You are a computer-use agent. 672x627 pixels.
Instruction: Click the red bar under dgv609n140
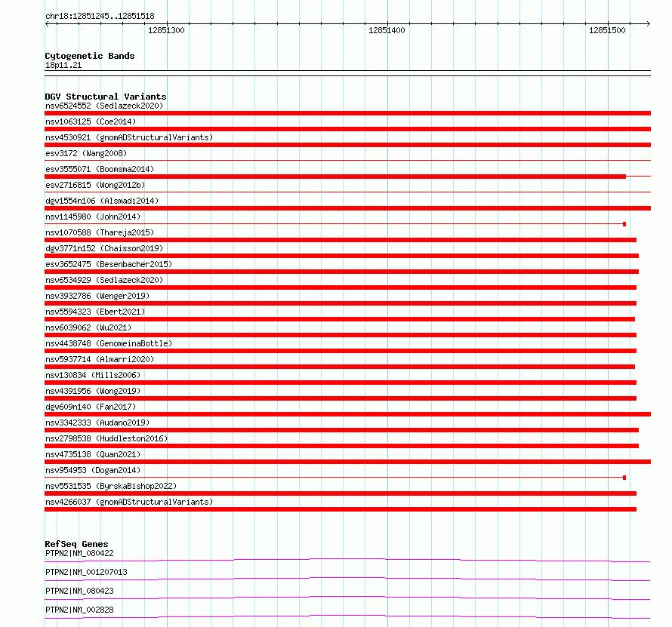coord(347,414)
